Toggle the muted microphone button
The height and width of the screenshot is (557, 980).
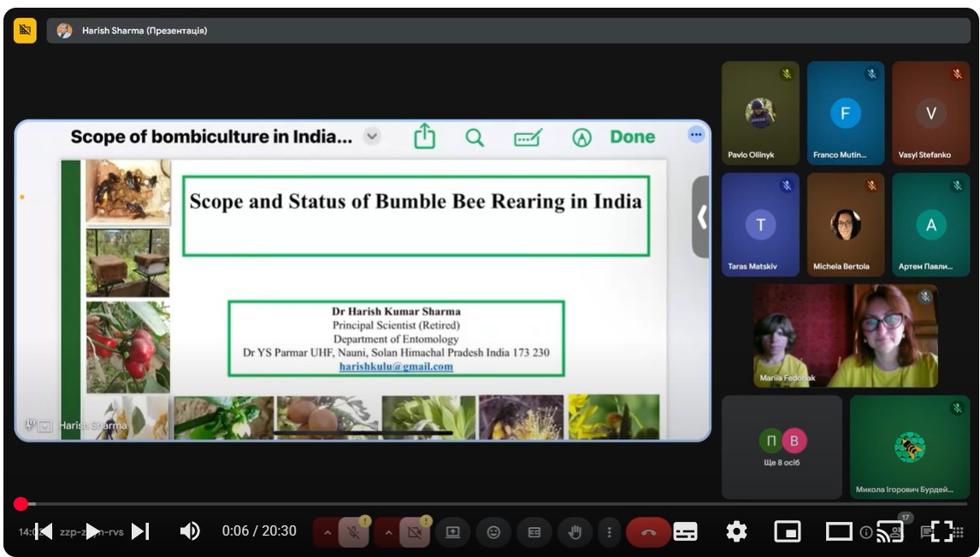(x=353, y=533)
